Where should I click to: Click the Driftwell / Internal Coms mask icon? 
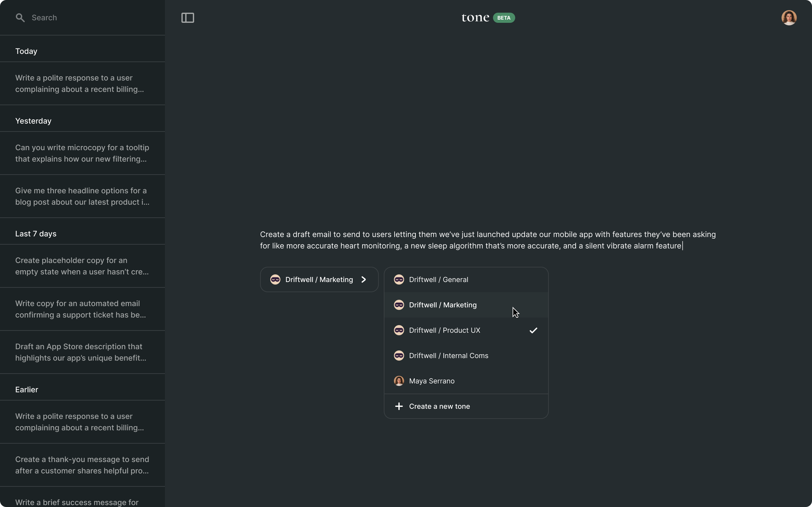[x=399, y=356]
